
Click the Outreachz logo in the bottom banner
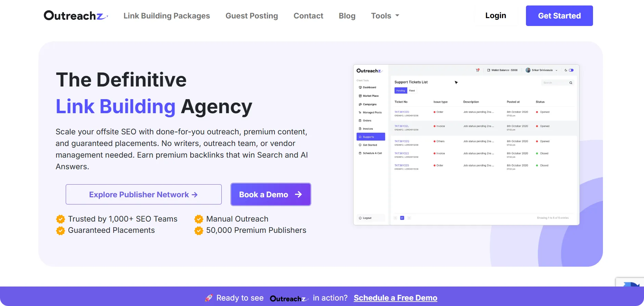289,298
